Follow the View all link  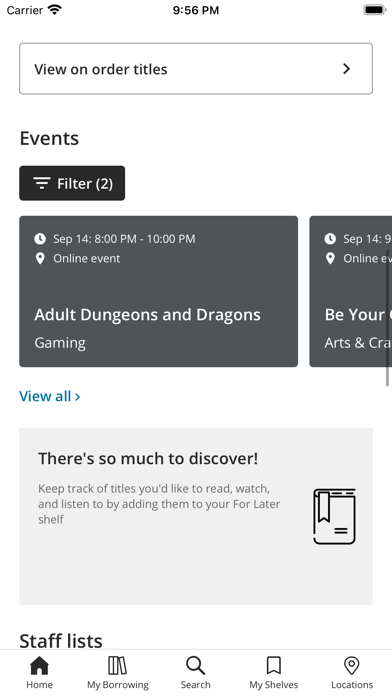(x=50, y=396)
